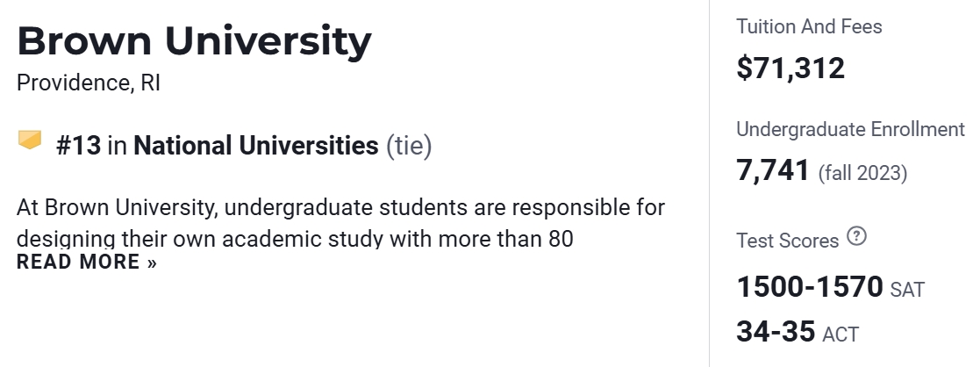Image resolution: width=980 pixels, height=367 pixels.
Task: Click the Tuition And Fees label
Action: tap(809, 26)
